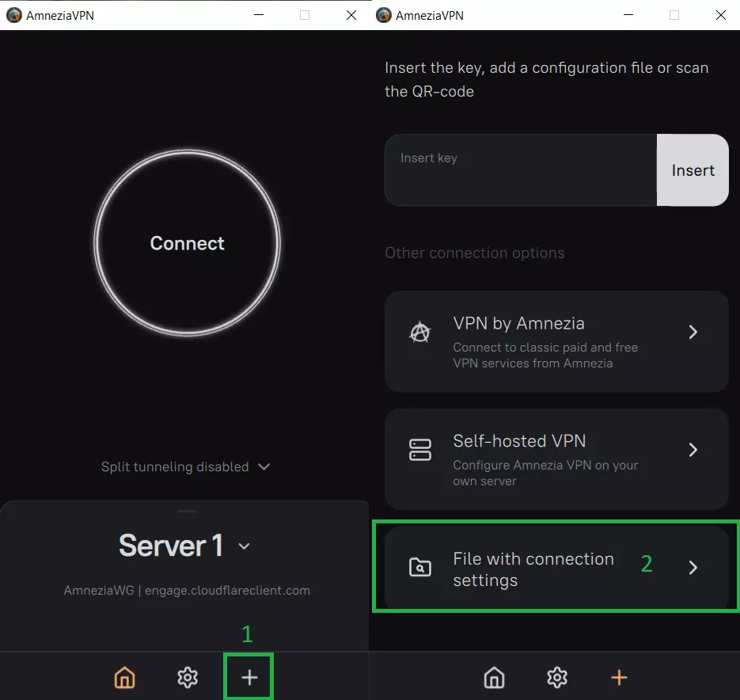The width and height of the screenshot is (740, 700).
Task: Click the VPN by Amnezia logo icon
Action: click(419, 333)
